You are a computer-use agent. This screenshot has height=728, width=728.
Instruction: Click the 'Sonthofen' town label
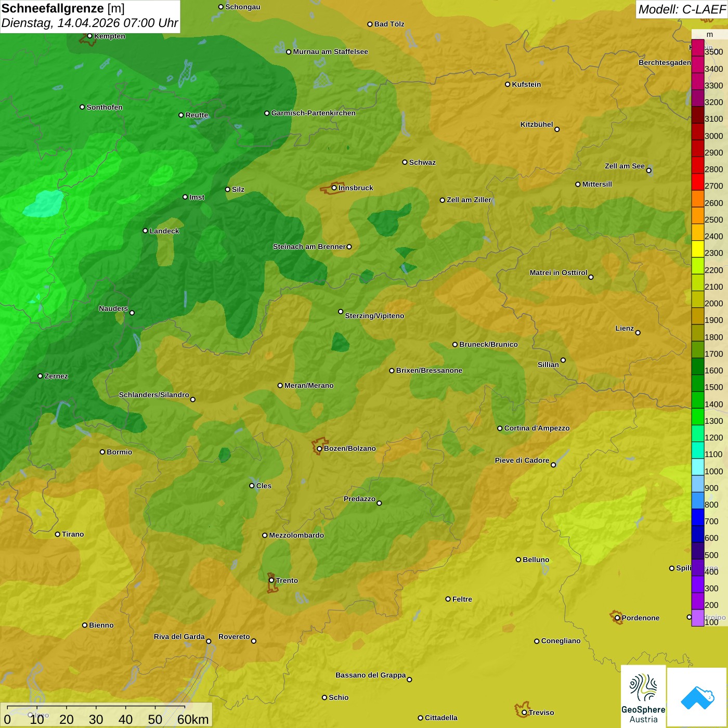point(105,107)
